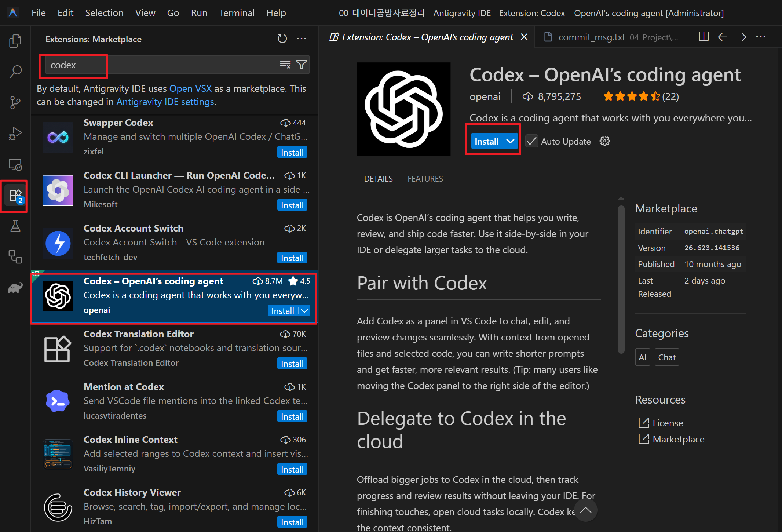
Task: Install Codex CLI Launcher extension
Action: tap(292, 205)
